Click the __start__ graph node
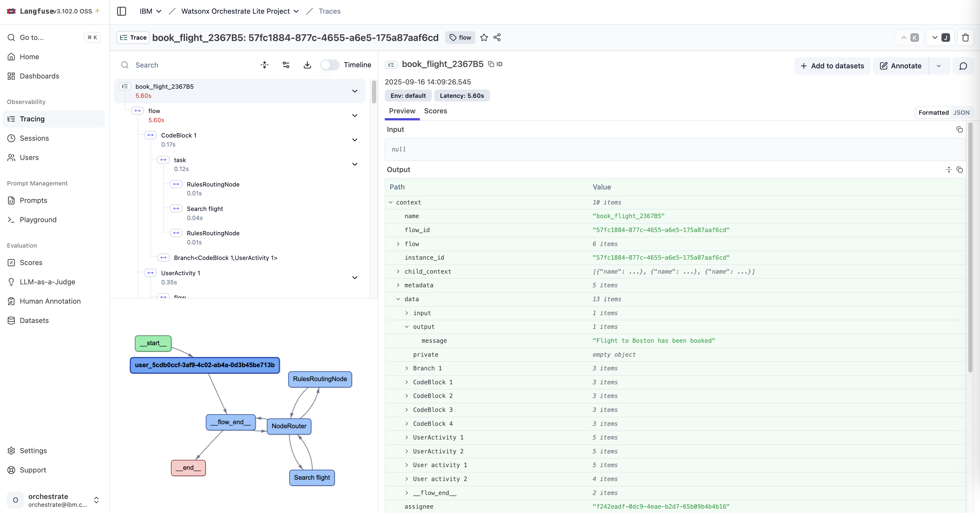The height and width of the screenshot is (514, 980). 153,343
